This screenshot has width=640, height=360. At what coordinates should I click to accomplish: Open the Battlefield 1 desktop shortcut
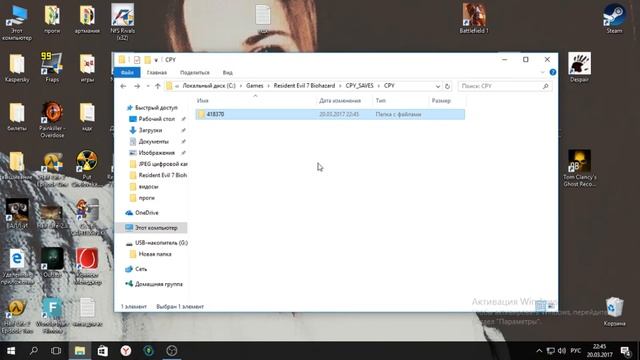(473, 18)
